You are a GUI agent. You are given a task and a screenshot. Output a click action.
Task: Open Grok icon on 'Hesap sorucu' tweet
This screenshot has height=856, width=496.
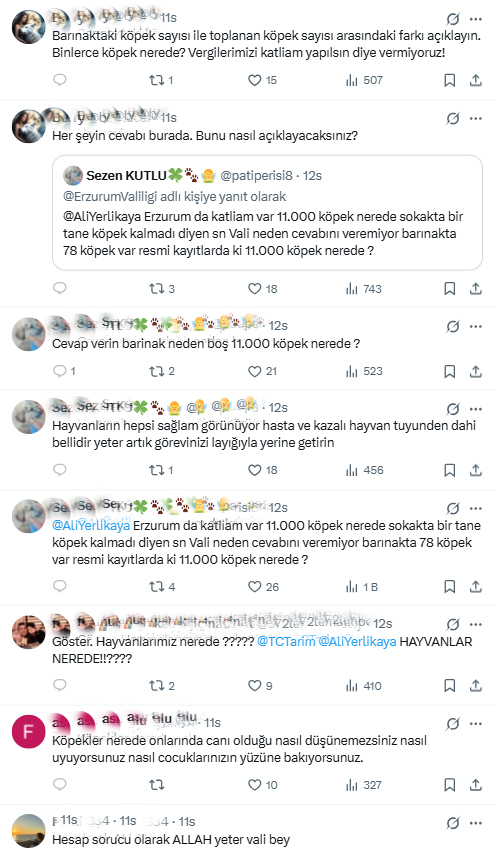coord(452,823)
